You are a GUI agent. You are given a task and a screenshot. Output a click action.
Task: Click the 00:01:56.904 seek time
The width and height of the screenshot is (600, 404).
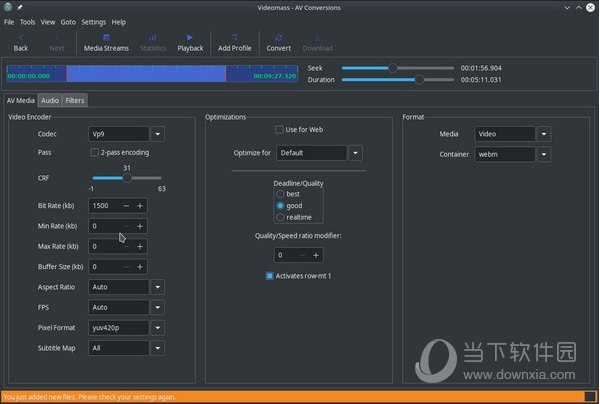[481, 68]
